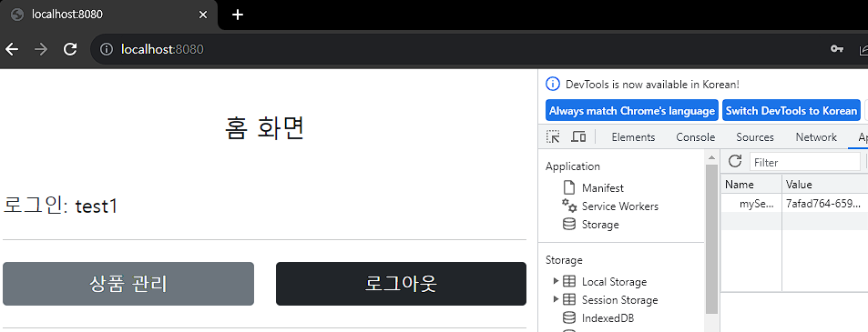Click the Storage section header
Viewport: 868px width, 332px height.
[x=564, y=259]
